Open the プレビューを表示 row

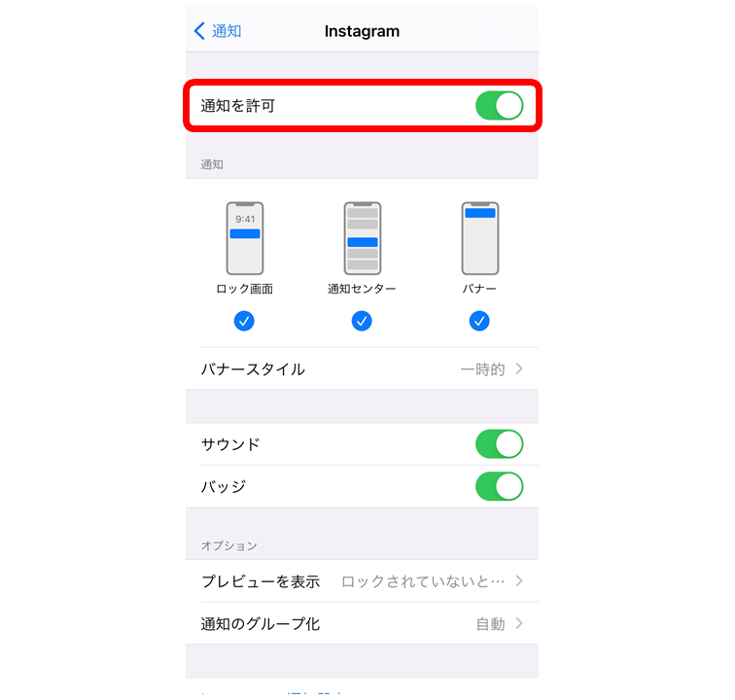[362, 581]
